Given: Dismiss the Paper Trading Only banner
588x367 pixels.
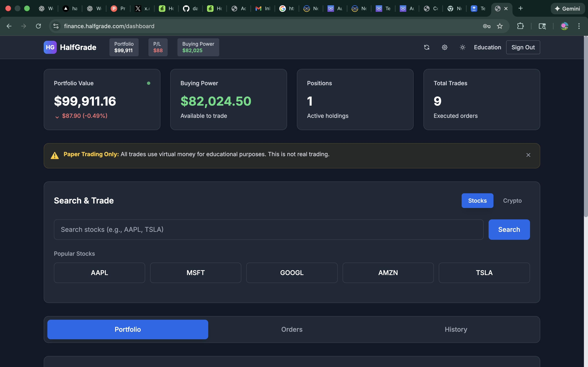Looking at the screenshot, I should [528, 155].
